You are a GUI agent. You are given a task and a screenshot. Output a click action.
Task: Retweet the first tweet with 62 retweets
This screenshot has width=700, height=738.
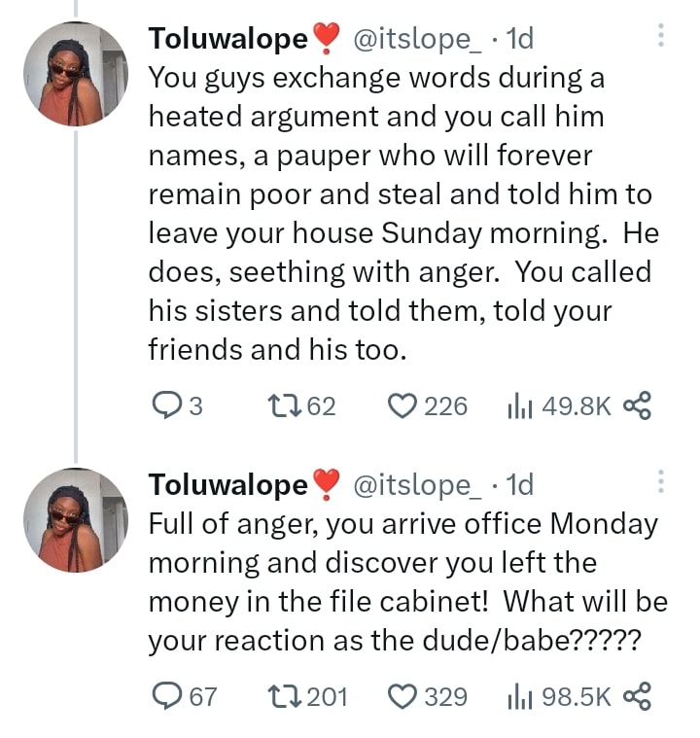tap(285, 405)
